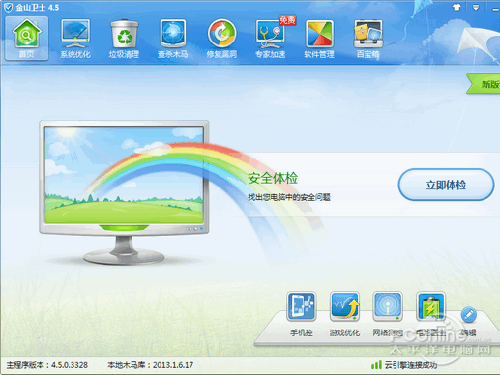The height and width of the screenshot is (375, 500).
Task: Click the green cloud engine signal bars icon
Action: click(376, 365)
